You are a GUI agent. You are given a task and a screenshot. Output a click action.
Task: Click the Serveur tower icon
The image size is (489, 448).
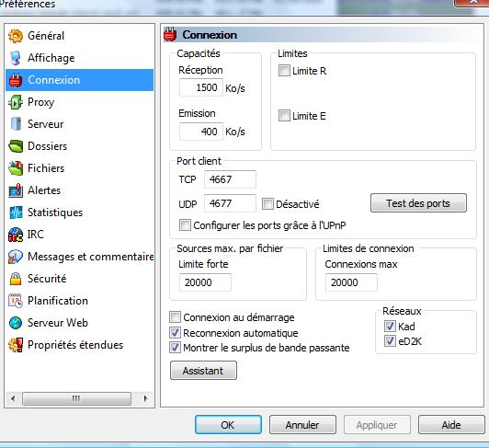pyautogui.click(x=16, y=124)
